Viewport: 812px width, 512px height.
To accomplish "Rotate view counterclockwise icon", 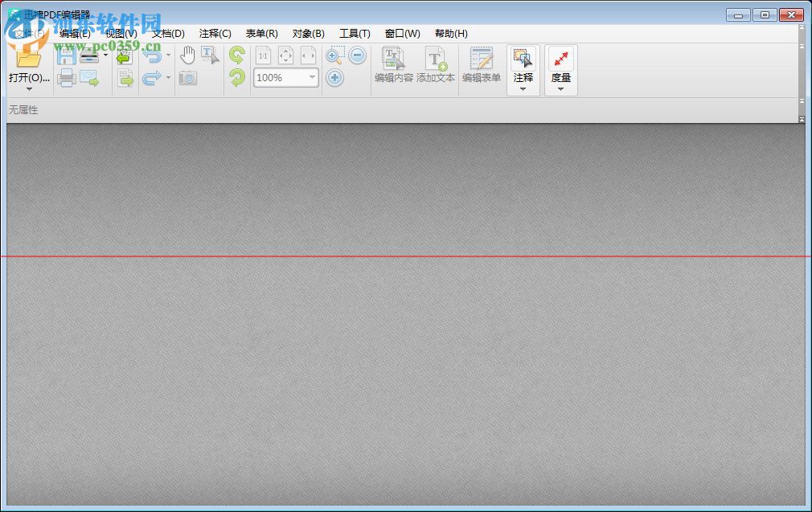I will [x=237, y=55].
